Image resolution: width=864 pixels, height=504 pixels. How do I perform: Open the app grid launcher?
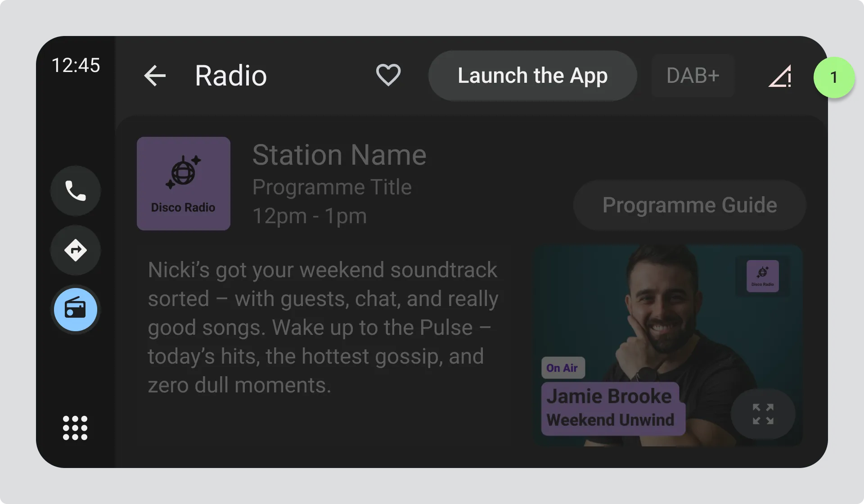[75, 427]
